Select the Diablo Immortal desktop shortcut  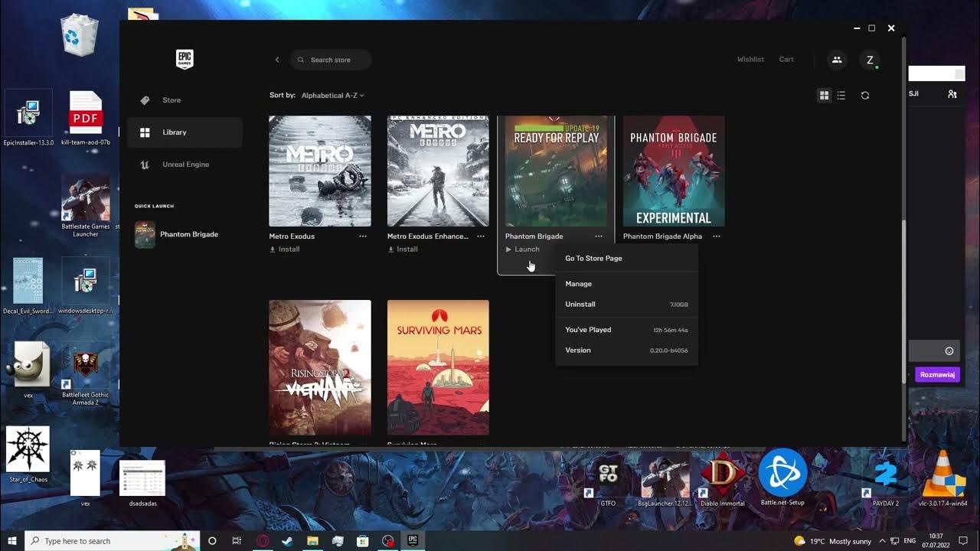coord(723,479)
